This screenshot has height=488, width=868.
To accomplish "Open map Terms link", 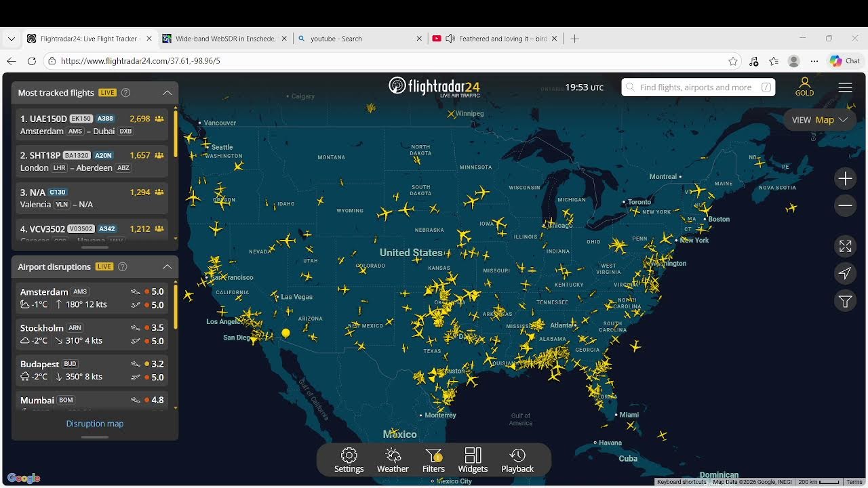I will [x=854, y=482].
